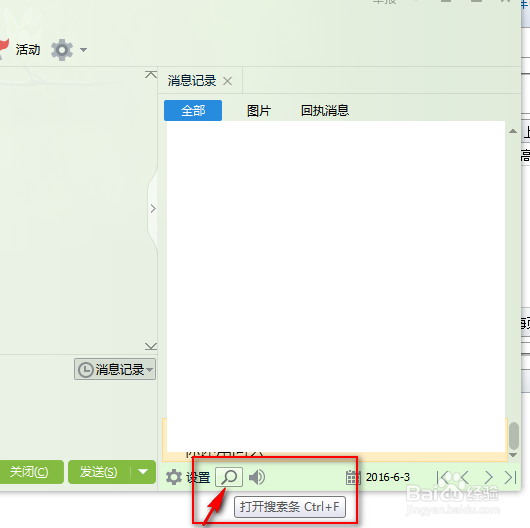Select the 图片 filter tab

tap(259, 111)
